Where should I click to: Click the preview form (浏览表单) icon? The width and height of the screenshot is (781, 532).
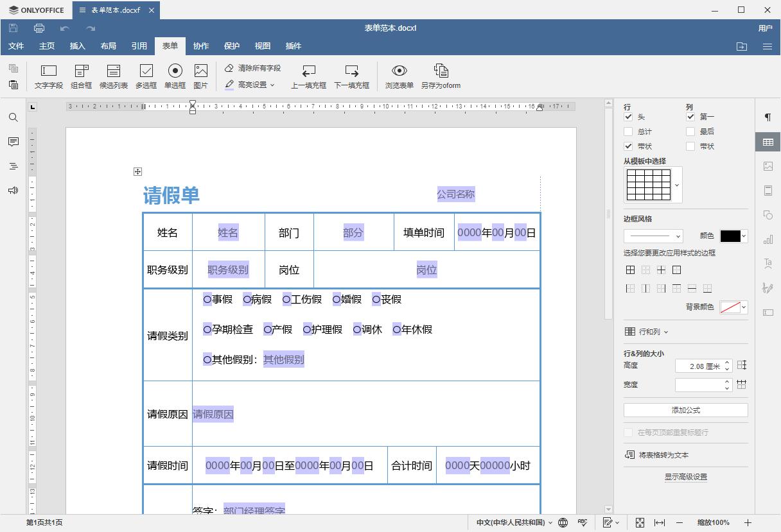[399, 76]
